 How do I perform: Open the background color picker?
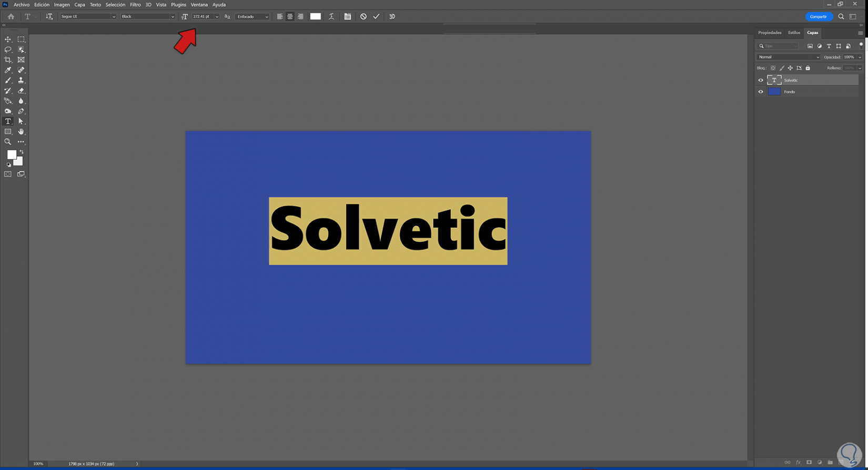pyautogui.click(x=19, y=162)
